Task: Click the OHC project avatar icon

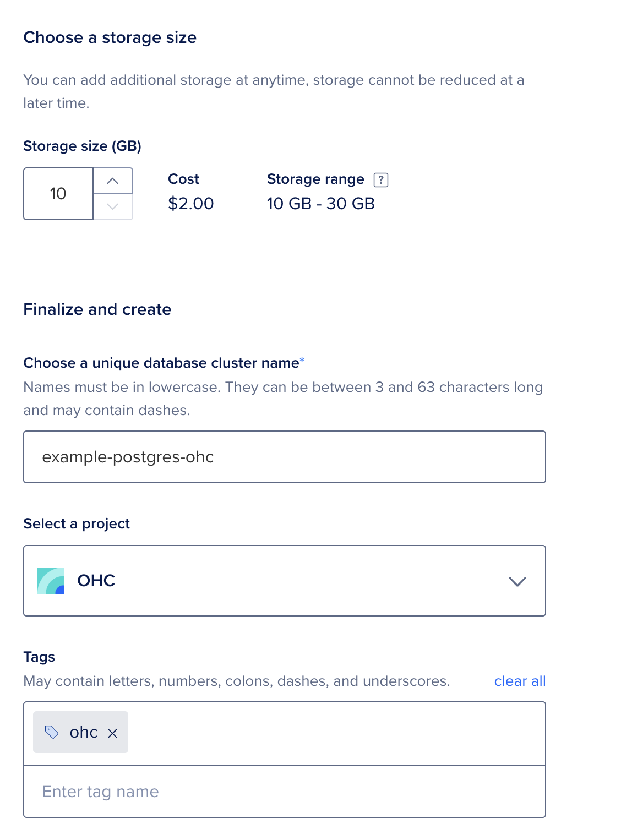Action: 51,580
